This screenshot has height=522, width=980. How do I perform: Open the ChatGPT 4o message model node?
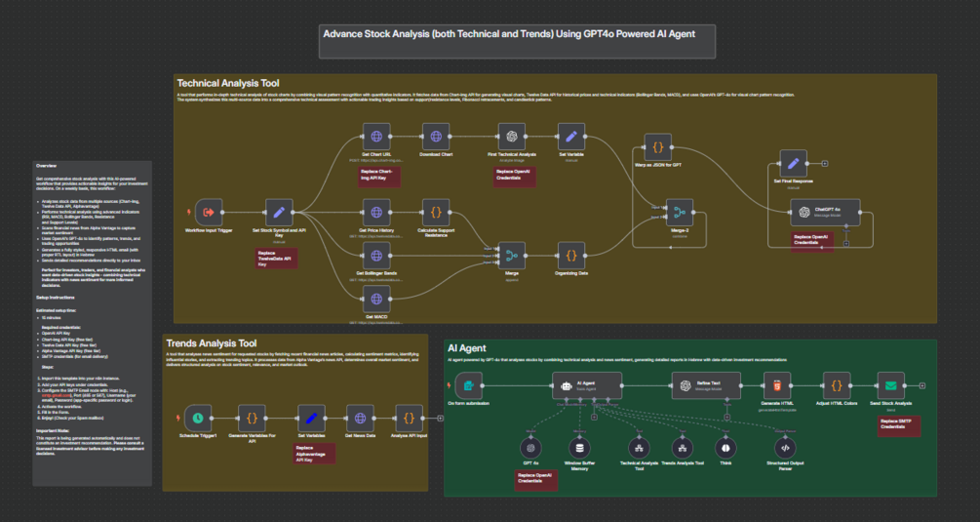825,213
